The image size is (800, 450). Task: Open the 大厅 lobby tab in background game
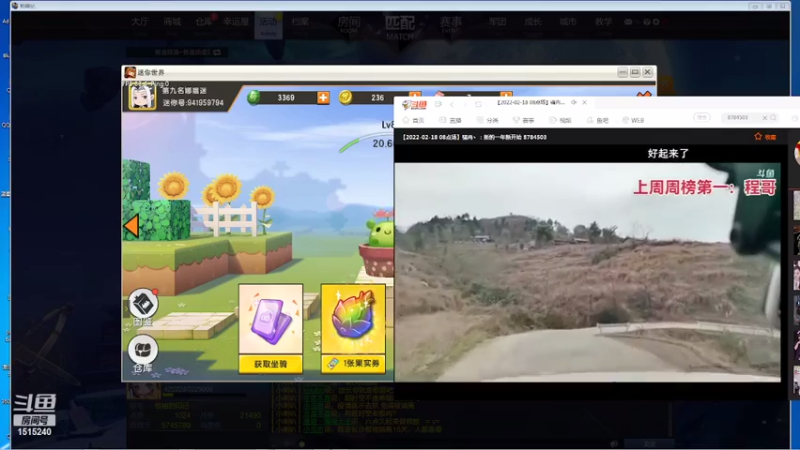pos(139,24)
